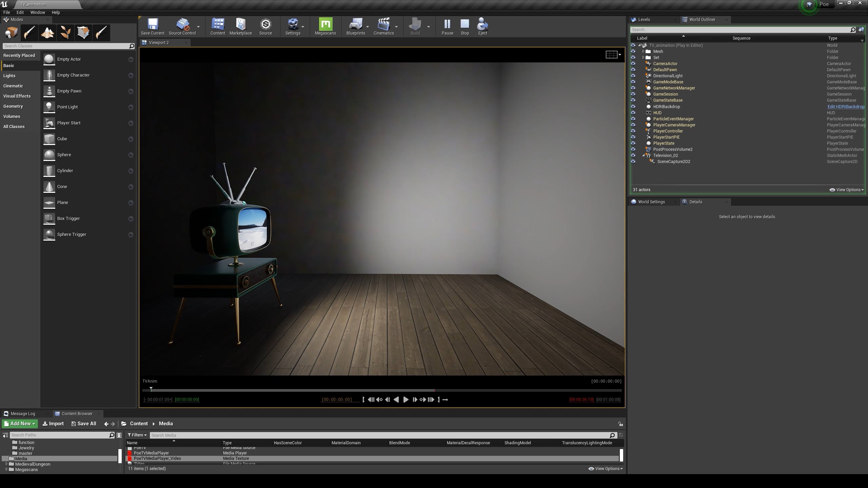This screenshot has height=488, width=868.
Task: Stop the play session
Action: (465, 27)
